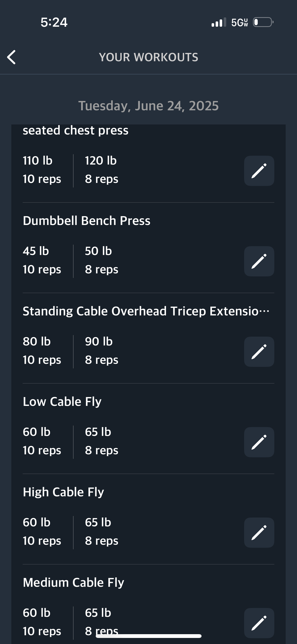Edit the seated chest press entry
The width and height of the screenshot is (297, 644).
tap(259, 171)
